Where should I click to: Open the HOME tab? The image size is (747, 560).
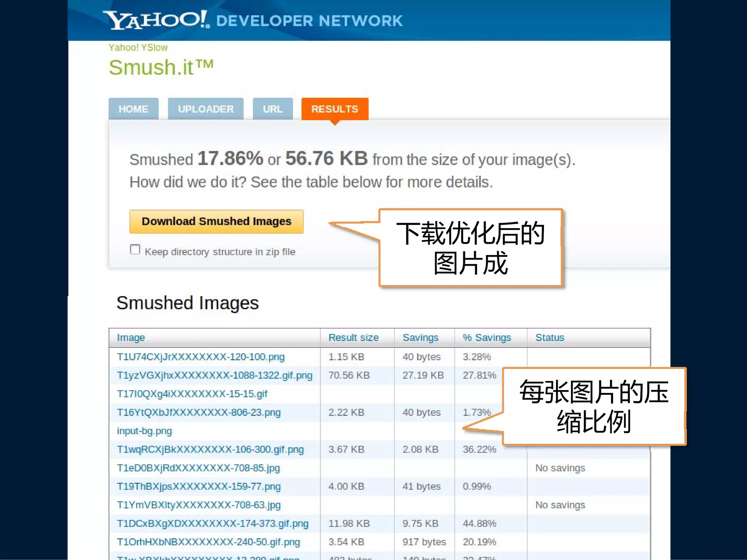pyautogui.click(x=133, y=109)
